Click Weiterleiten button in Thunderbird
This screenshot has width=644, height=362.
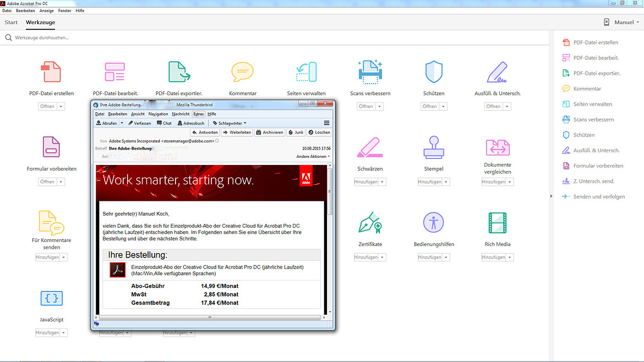[x=237, y=132]
